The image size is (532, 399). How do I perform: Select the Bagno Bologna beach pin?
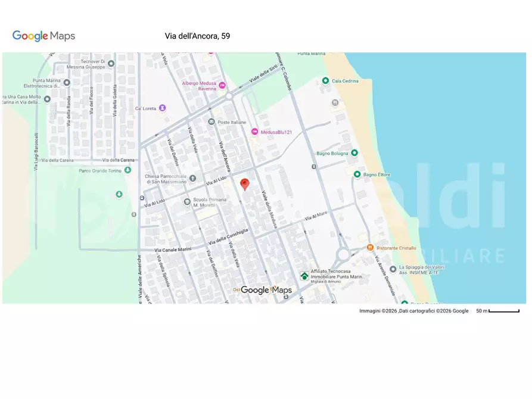354,153
